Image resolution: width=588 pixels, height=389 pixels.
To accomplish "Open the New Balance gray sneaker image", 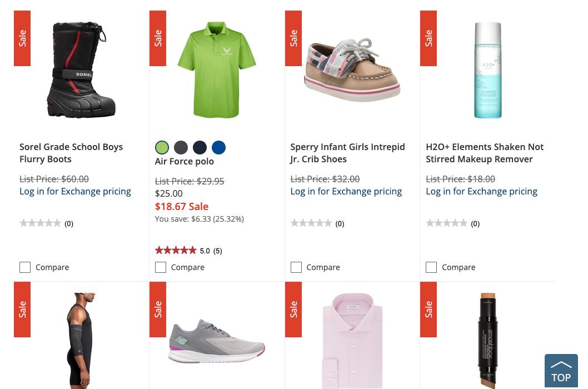I will click(217, 341).
